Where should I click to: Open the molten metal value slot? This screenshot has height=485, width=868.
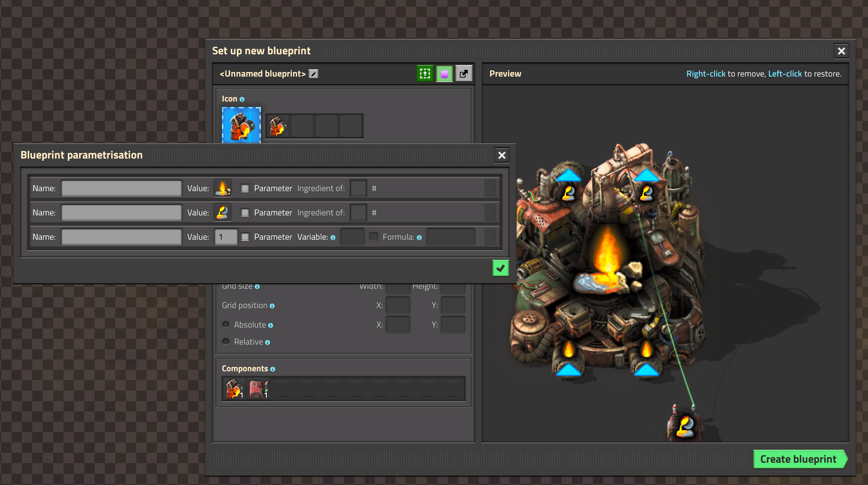coord(223,212)
